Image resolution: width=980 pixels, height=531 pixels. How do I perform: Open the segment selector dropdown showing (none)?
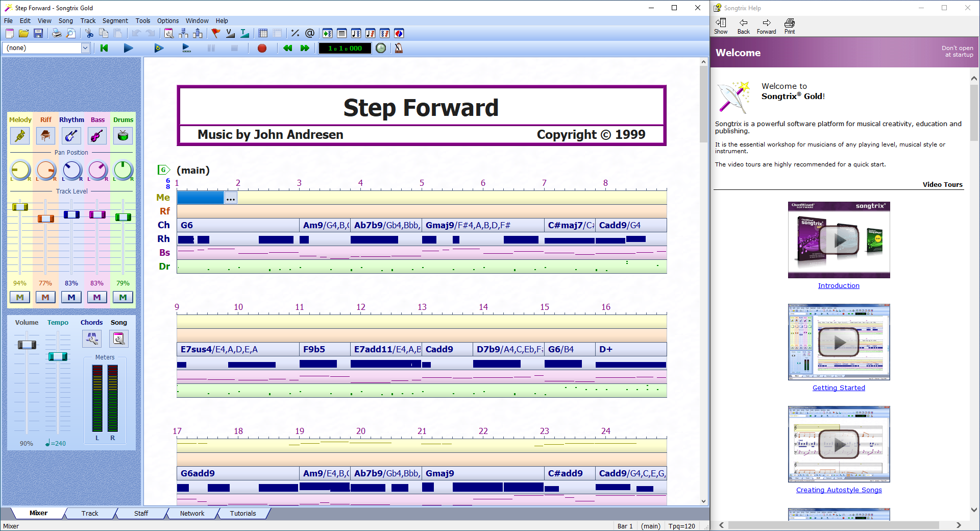(85, 47)
